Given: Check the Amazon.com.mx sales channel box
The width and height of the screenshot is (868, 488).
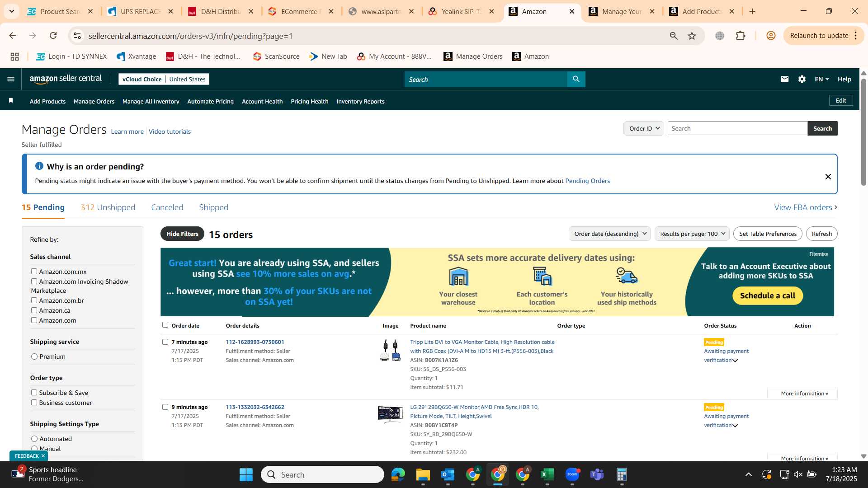Looking at the screenshot, I should point(34,271).
